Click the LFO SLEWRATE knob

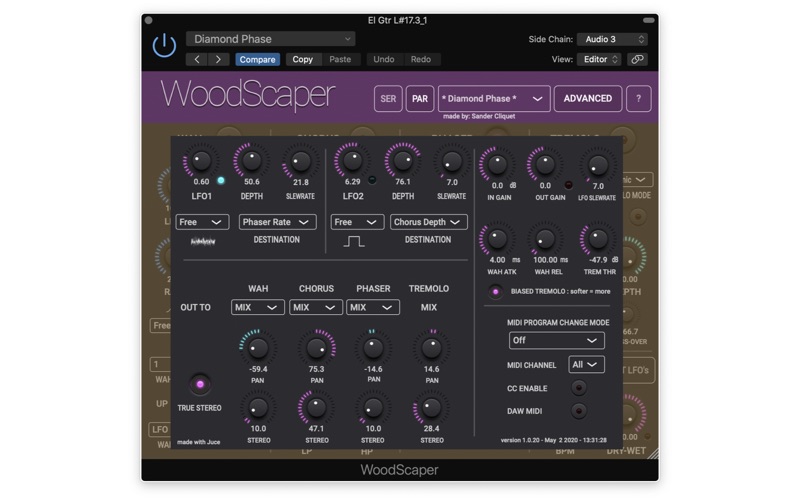597,165
